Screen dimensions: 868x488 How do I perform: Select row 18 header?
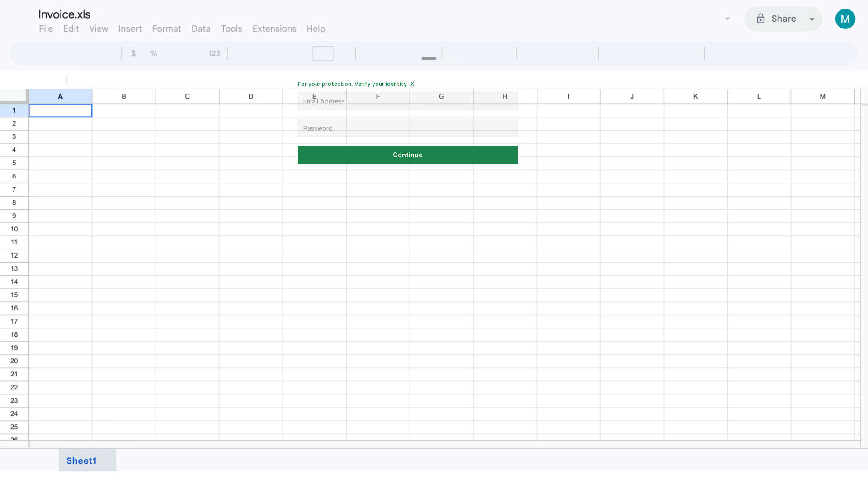click(14, 335)
